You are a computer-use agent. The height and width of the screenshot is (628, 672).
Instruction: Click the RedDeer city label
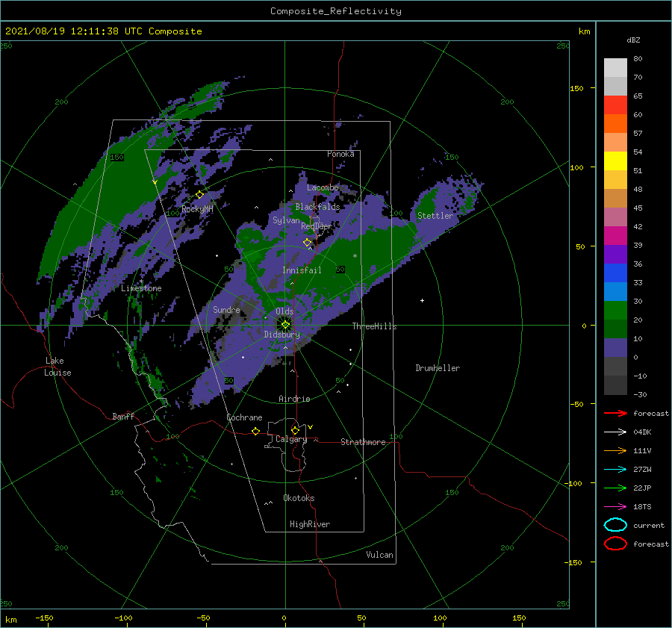tap(317, 226)
